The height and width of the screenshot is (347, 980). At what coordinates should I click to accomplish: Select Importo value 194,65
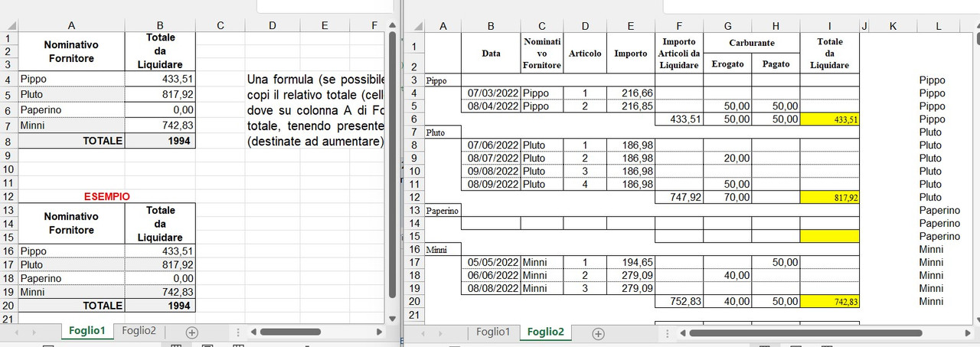point(631,262)
